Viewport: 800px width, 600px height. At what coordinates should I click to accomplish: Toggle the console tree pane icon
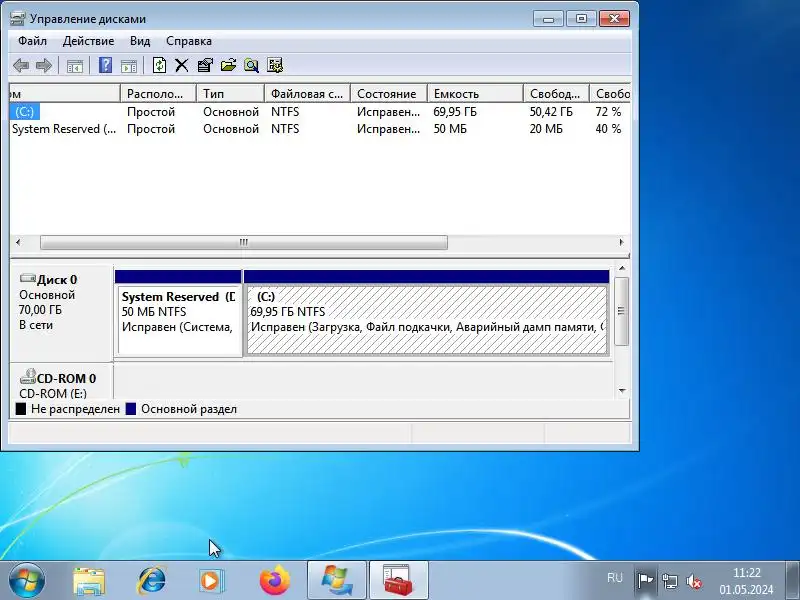coord(74,65)
